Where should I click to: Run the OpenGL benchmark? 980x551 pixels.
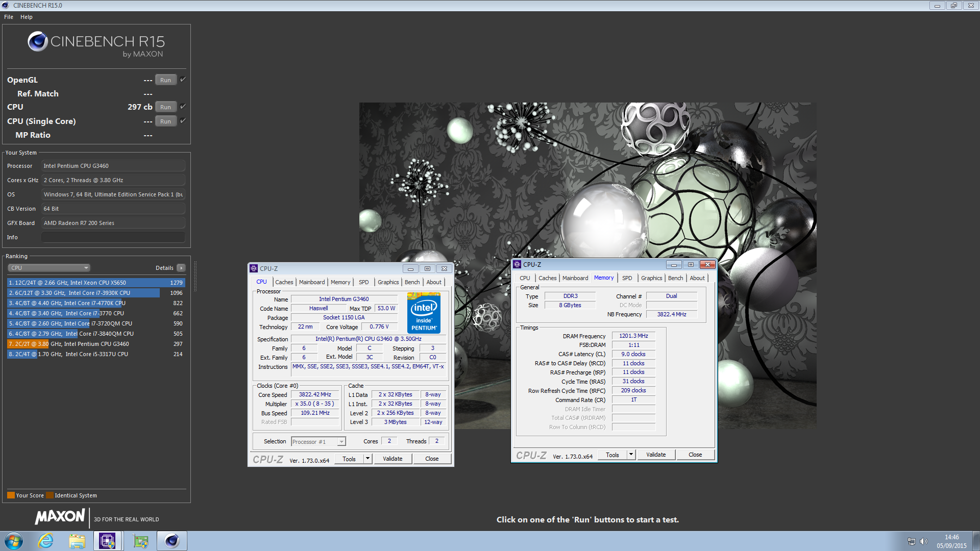pyautogui.click(x=165, y=80)
